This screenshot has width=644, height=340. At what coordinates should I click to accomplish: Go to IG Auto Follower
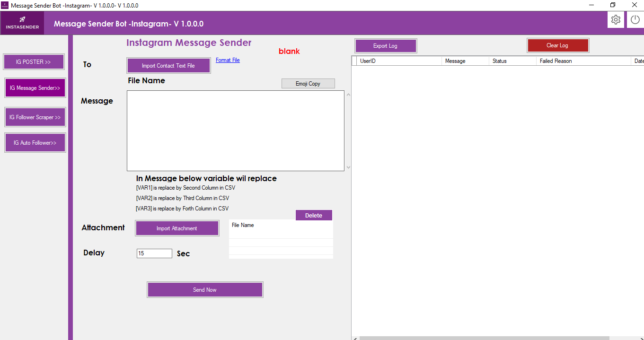(35, 143)
